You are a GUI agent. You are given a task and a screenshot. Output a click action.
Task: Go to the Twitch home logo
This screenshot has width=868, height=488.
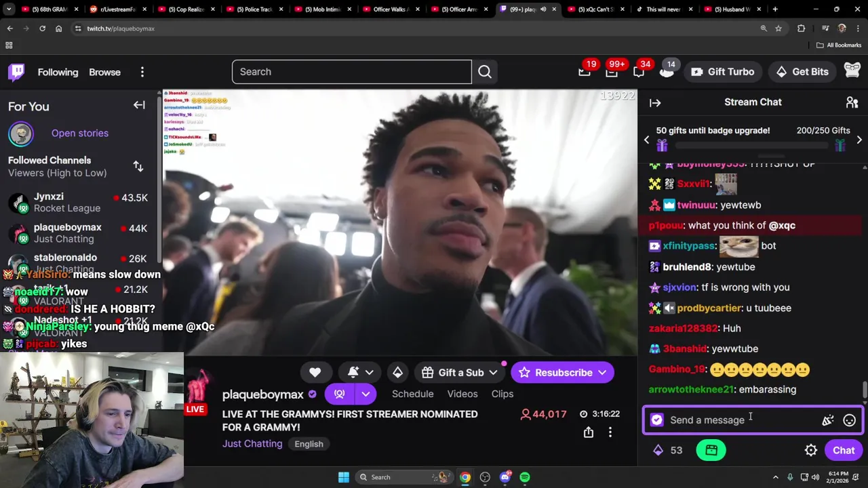(16, 72)
